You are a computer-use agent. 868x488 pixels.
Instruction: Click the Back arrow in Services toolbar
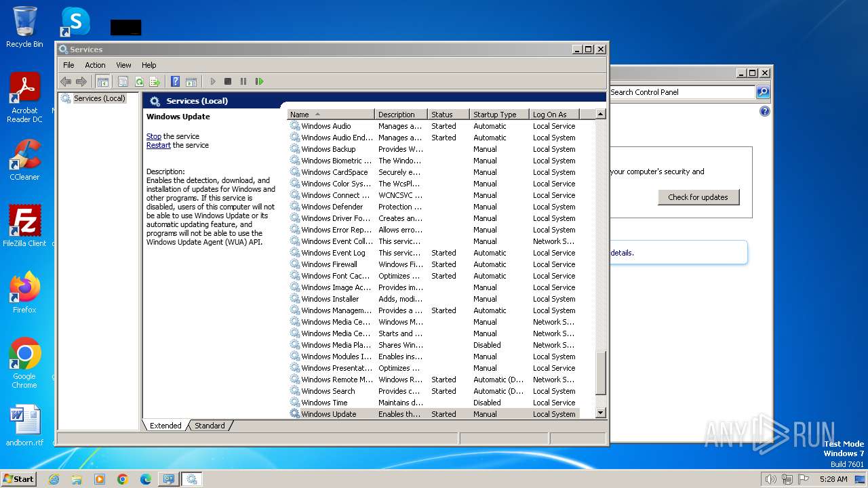point(66,81)
